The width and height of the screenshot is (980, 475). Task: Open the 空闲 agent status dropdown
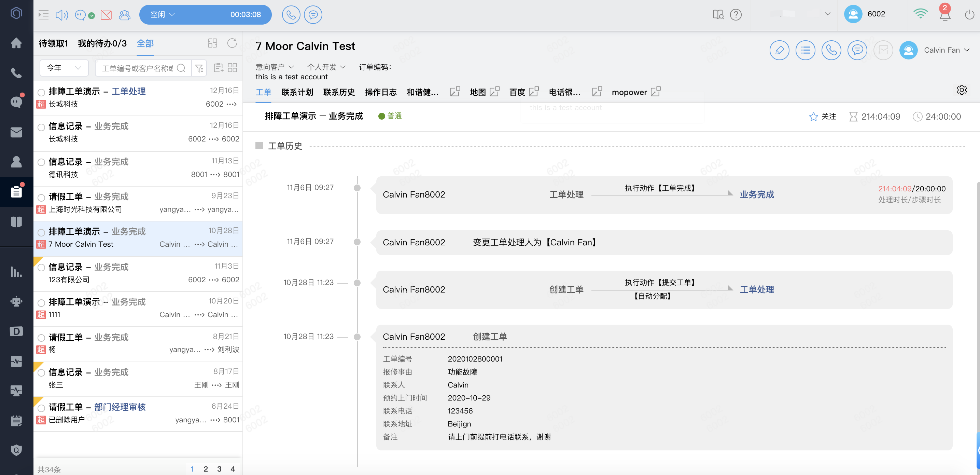163,14
